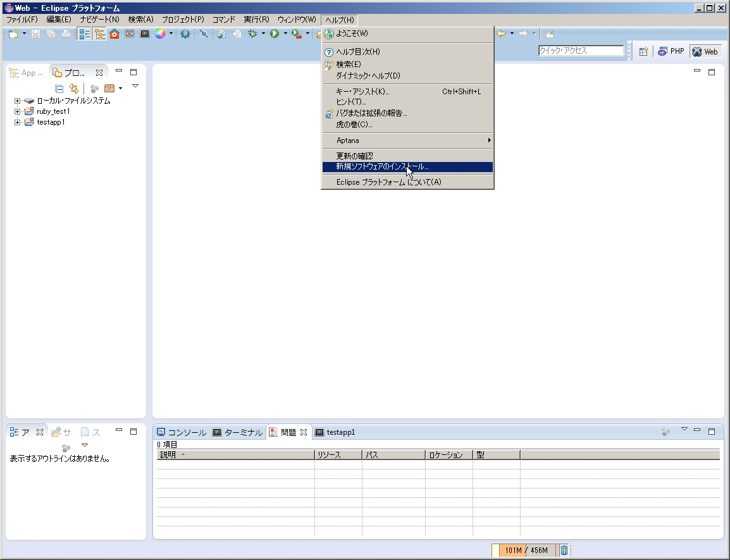Screen dimensions: 730x560
Task: Open the ウィンドウ(W) menu
Action: (297, 20)
